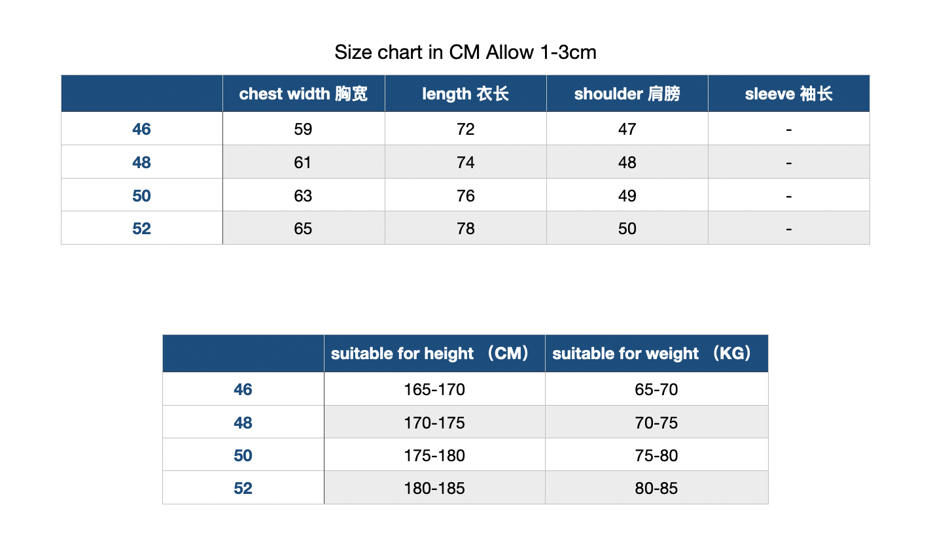The height and width of the screenshot is (560, 929).
Task: Select size 48 in bottom table
Action: (243, 423)
